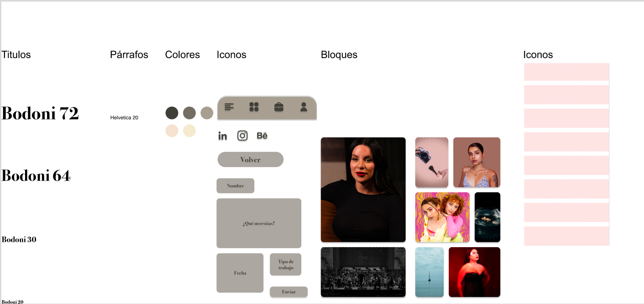Click the Colores heading

[183, 55]
